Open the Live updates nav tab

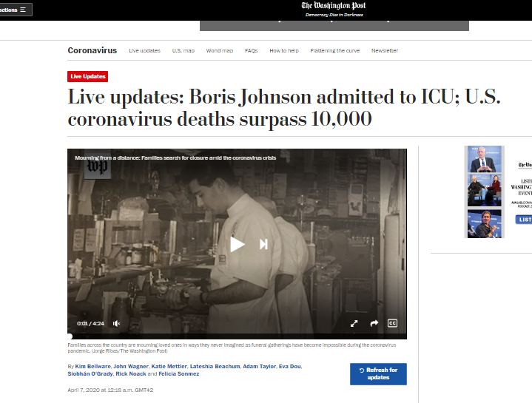coord(144,50)
